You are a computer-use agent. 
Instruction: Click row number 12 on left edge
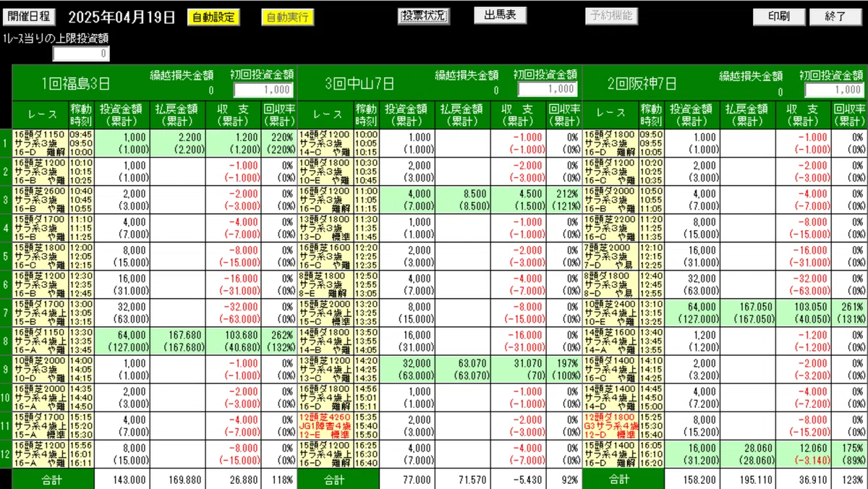click(6, 454)
